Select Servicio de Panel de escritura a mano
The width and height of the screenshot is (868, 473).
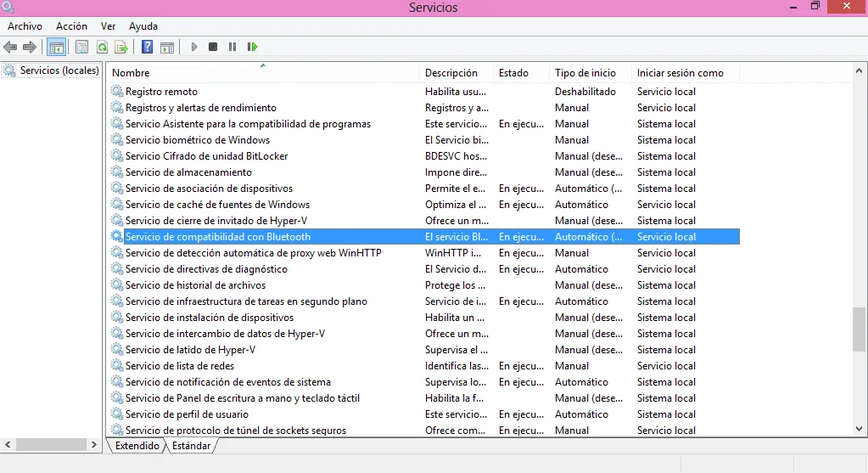click(x=243, y=397)
